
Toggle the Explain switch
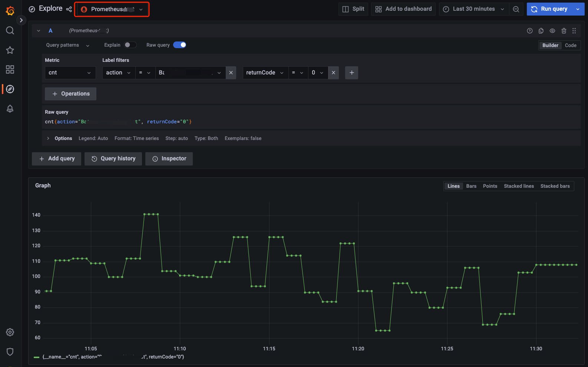pyautogui.click(x=130, y=45)
